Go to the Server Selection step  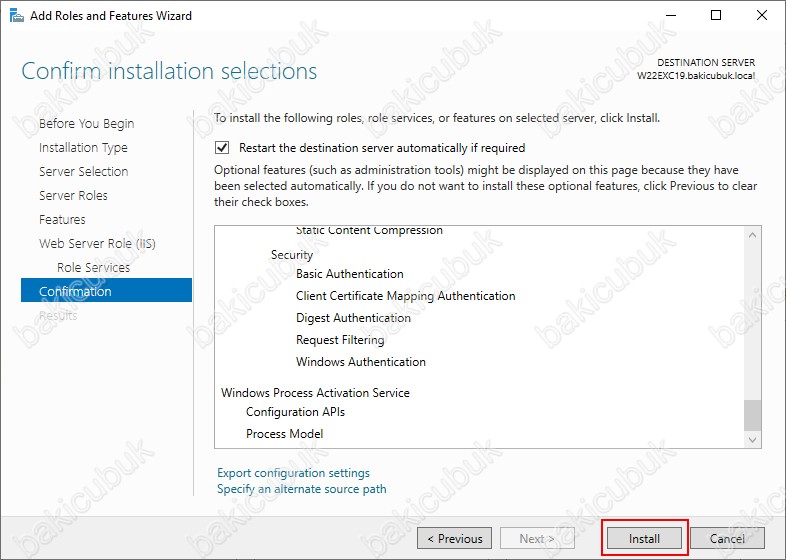(x=84, y=171)
